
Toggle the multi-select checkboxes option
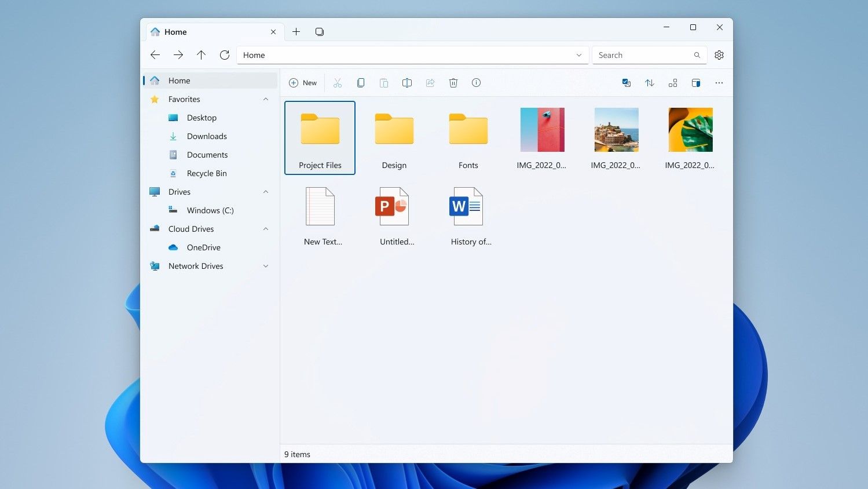[x=627, y=82]
